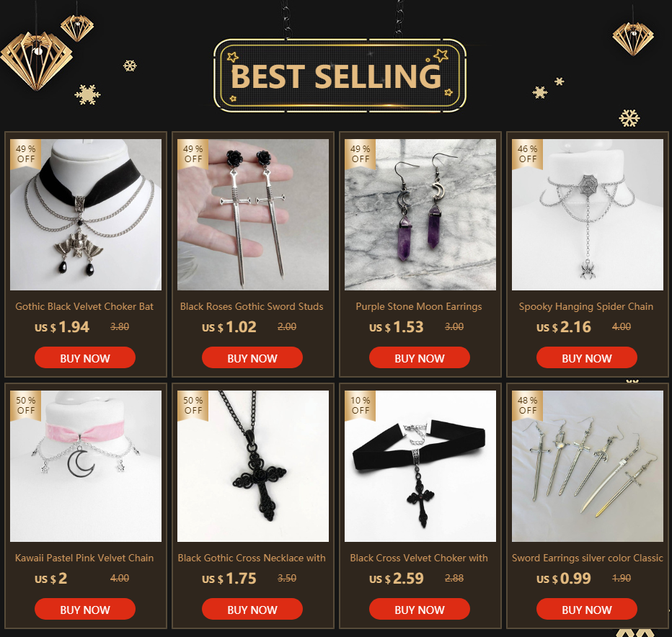Open the black velvet cross choker image
Screen dimensions: 672x637
[x=420, y=466]
